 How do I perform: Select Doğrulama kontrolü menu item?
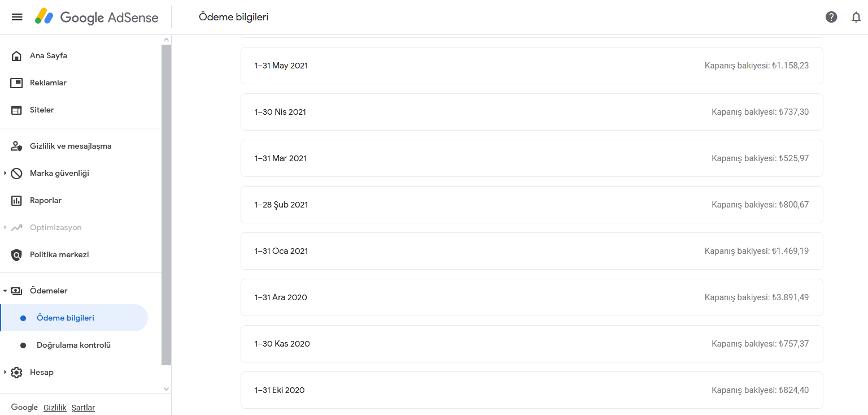tap(74, 345)
